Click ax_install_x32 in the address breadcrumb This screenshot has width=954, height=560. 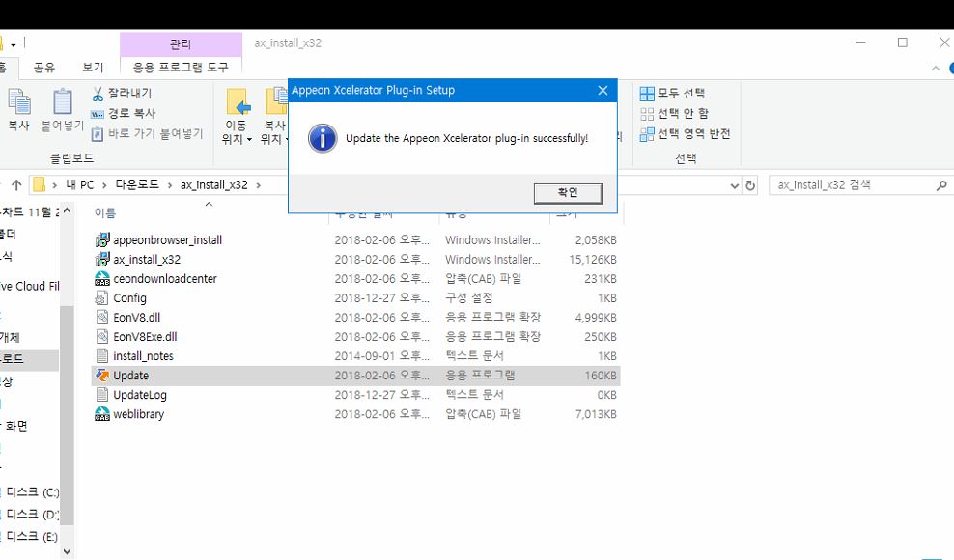click(214, 184)
